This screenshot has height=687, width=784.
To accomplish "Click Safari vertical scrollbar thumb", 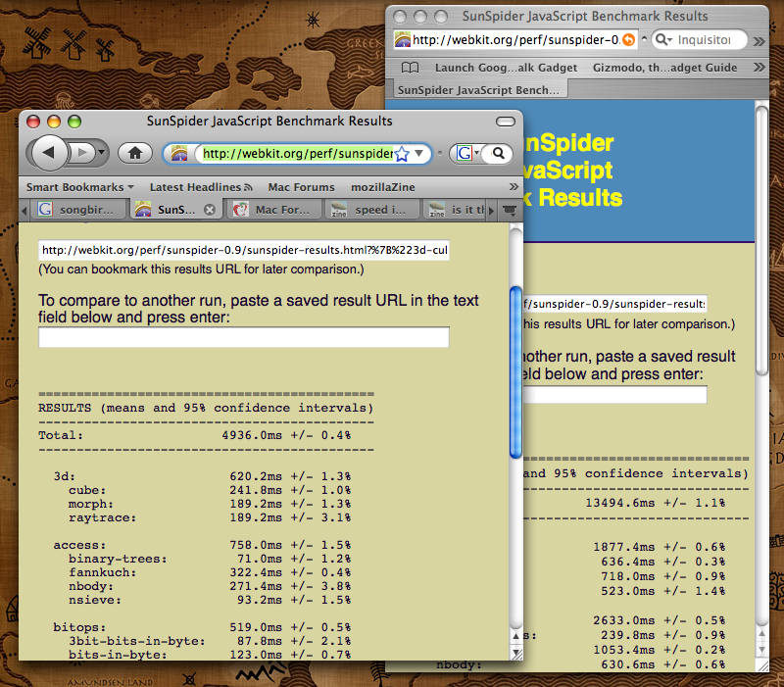I will 761,240.
